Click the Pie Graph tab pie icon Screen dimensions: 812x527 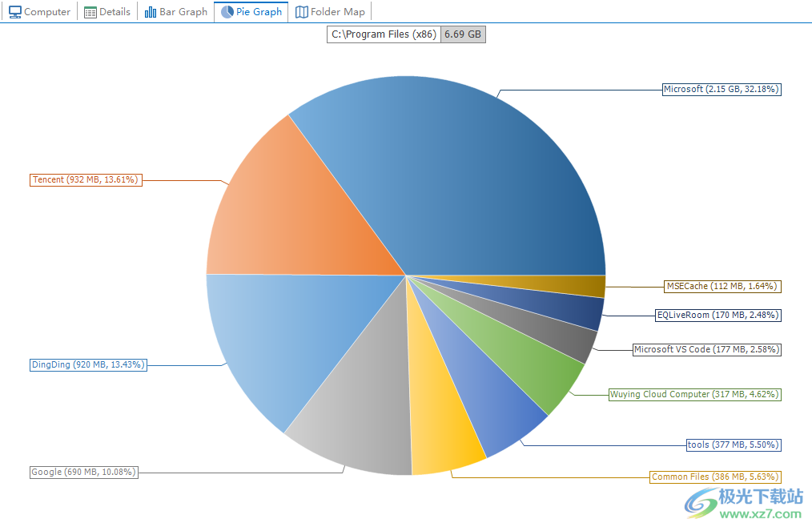(x=227, y=12)
